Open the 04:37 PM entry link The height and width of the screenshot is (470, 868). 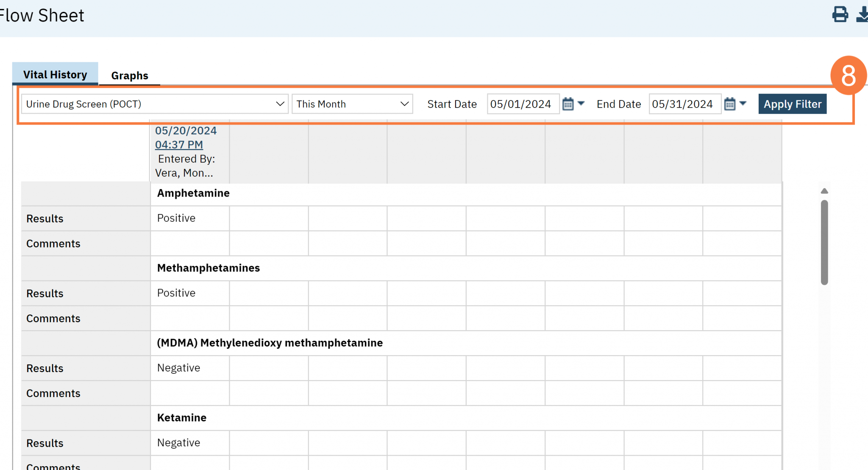pos(179,145)
